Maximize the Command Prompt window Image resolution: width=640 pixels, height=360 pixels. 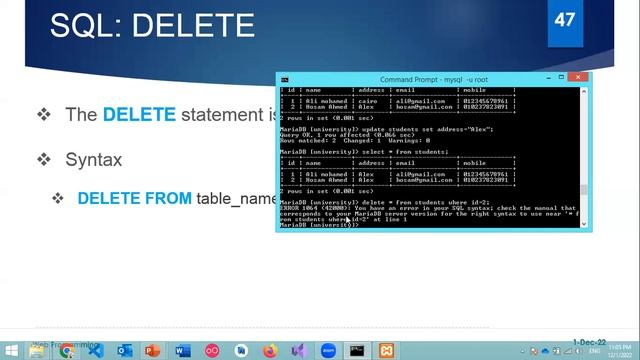(561, 78)
